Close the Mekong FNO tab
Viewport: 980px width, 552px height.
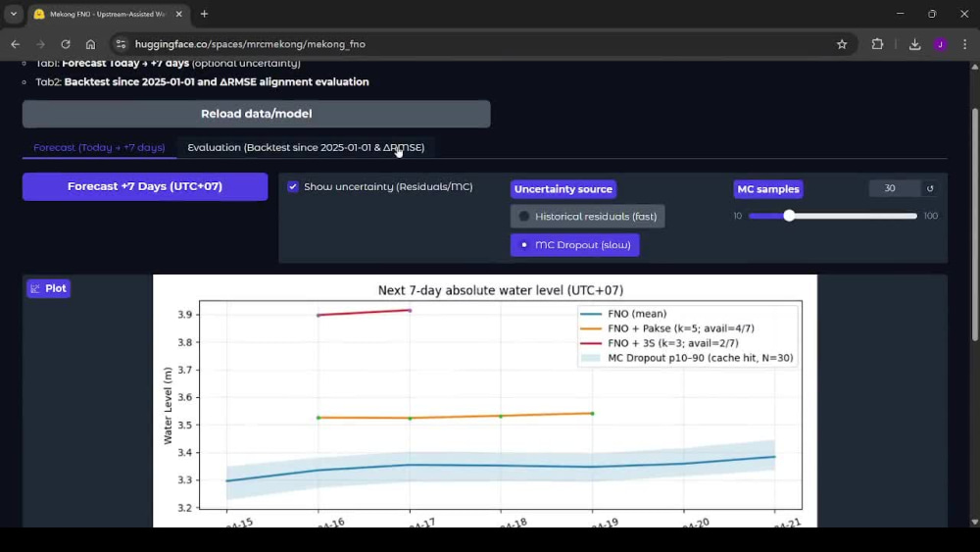178,14
